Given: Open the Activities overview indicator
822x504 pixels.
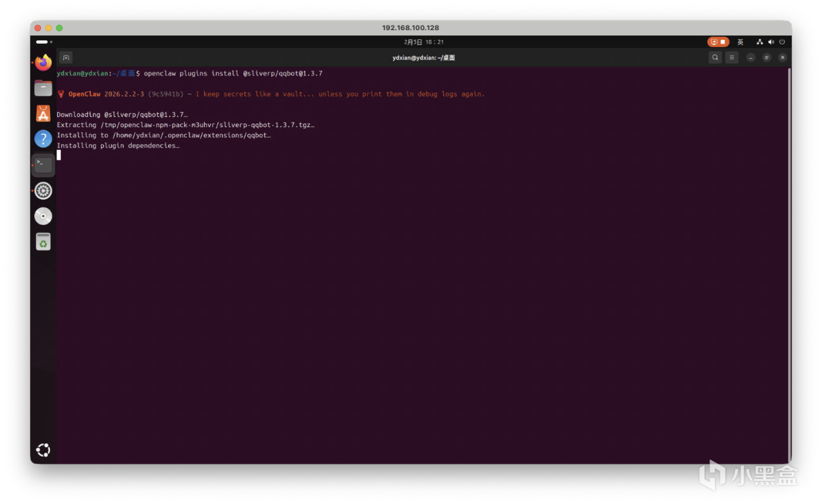Looking at the screenshot, I should (44, 42).
